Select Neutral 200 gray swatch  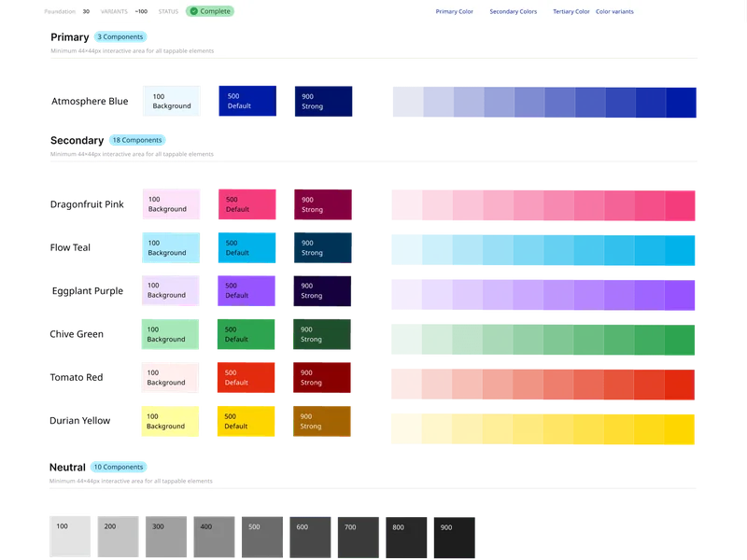coord(119,537)
